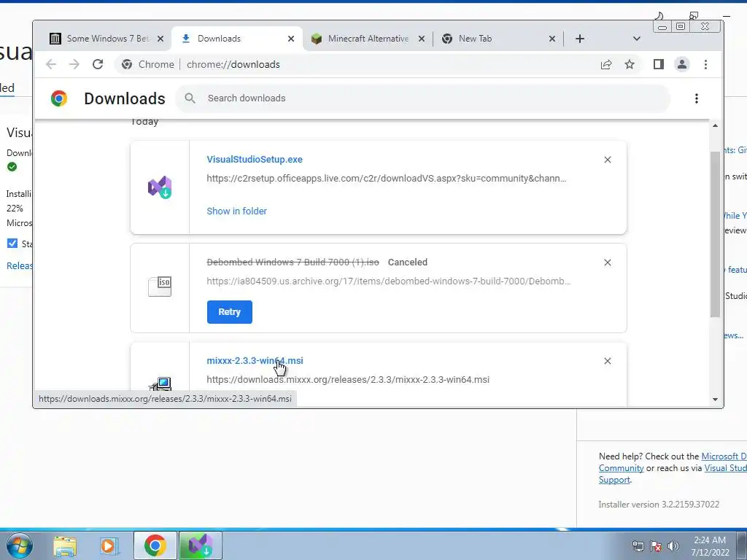747x560 pixels.
Task: Select the Downloads tab
Action: click(219, 39)
